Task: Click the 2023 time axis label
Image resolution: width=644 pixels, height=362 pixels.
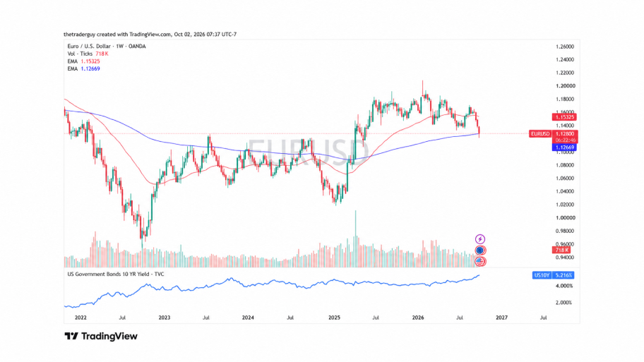Action: coord(165,318)
